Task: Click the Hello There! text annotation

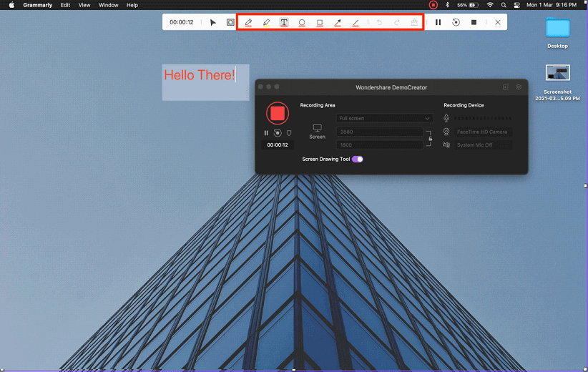Action: pos(200,75)
